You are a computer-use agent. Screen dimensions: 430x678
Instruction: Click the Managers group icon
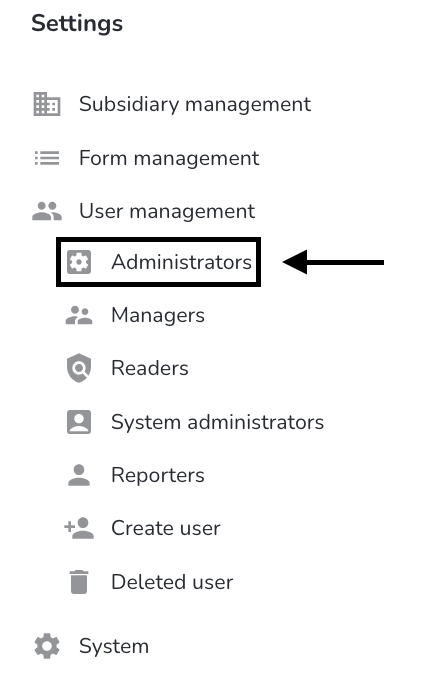click(79, 315)
